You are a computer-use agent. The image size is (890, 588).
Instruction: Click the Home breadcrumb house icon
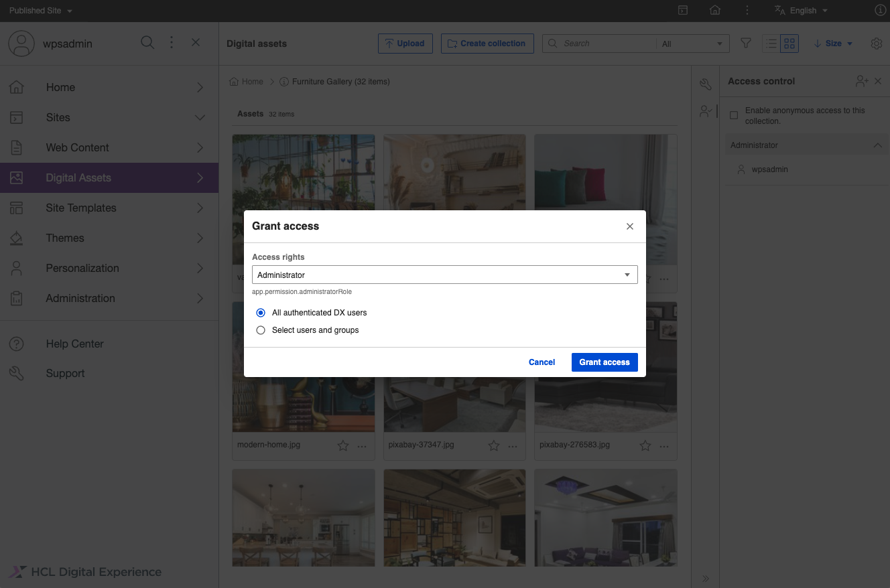tap(233, 81)
